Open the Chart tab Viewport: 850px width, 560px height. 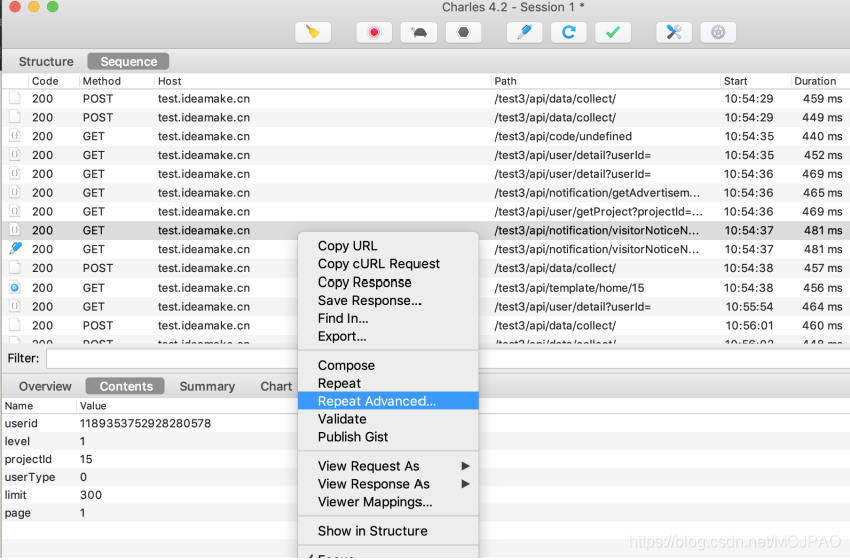(x=276, y=387)
